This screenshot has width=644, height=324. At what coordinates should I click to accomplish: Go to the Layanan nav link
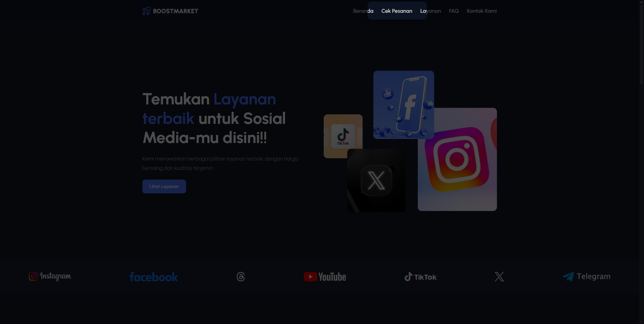[430, 11]
